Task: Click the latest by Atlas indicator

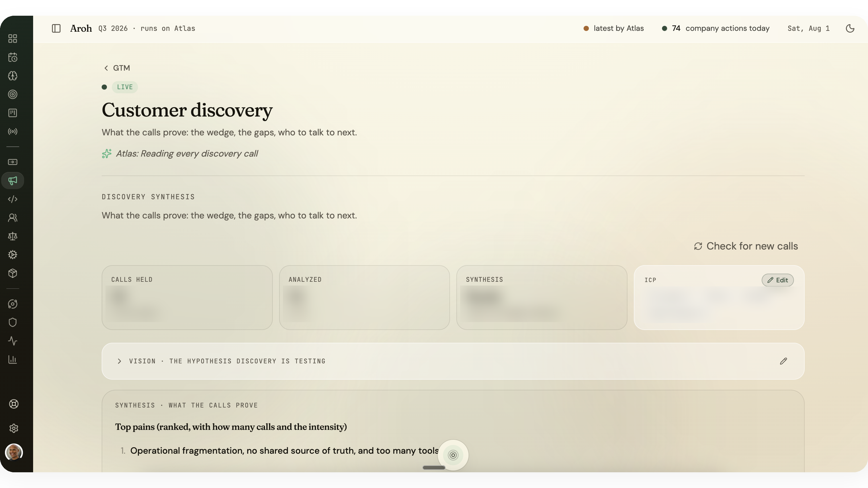Action: pos(614,28)
